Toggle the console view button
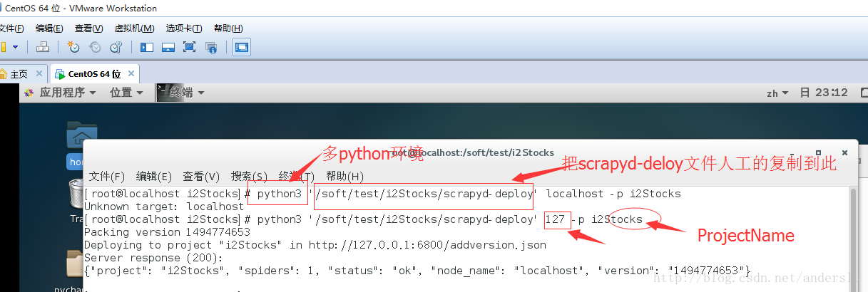The height and width of the screenshot is (292, 868). point(242,47)
